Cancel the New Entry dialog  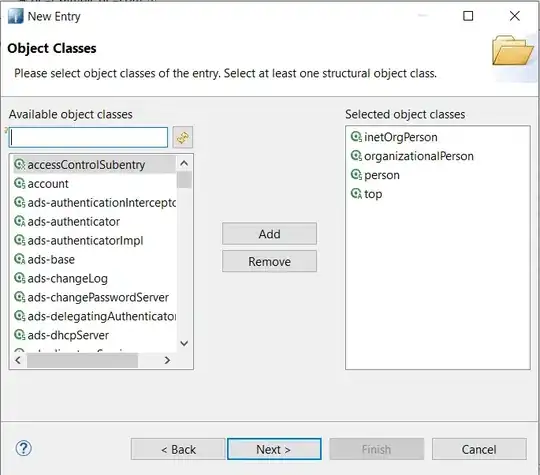(479, 449)
